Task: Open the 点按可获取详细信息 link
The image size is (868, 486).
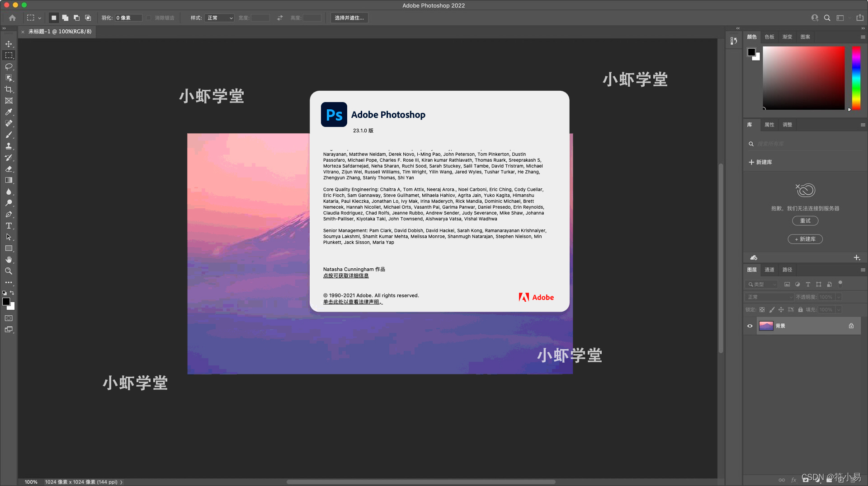Action: point(346,276)
